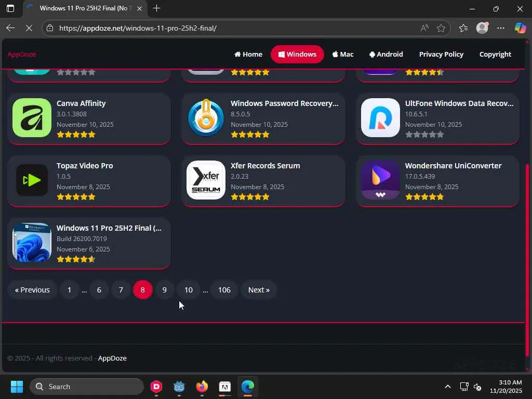Click the Windows 11 Pro 25H2 star rating
This screenshot has height=399, width=532.
pos(76,259)
